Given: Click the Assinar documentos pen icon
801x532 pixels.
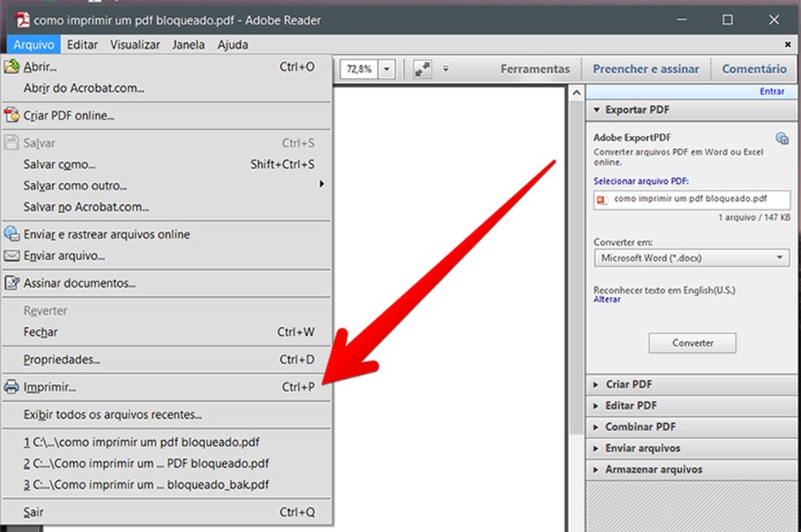Looking at the screenshot, I should pos(12,283).
